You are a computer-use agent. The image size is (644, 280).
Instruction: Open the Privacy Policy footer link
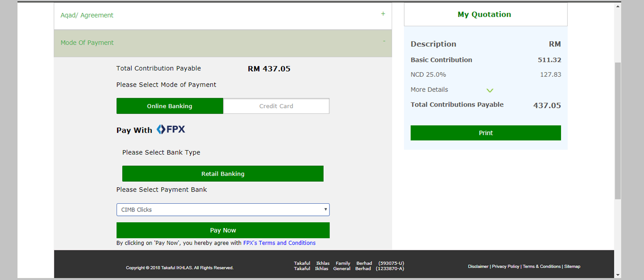(505, 266)
